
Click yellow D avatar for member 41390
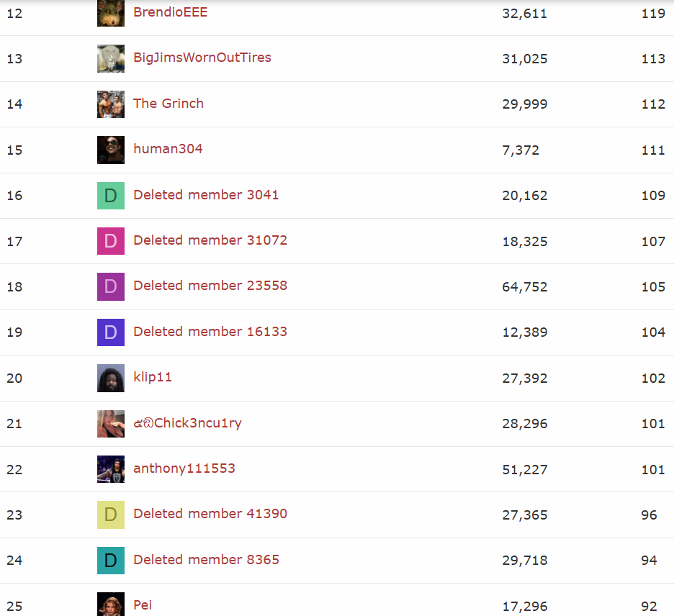(x=110, y=515)
